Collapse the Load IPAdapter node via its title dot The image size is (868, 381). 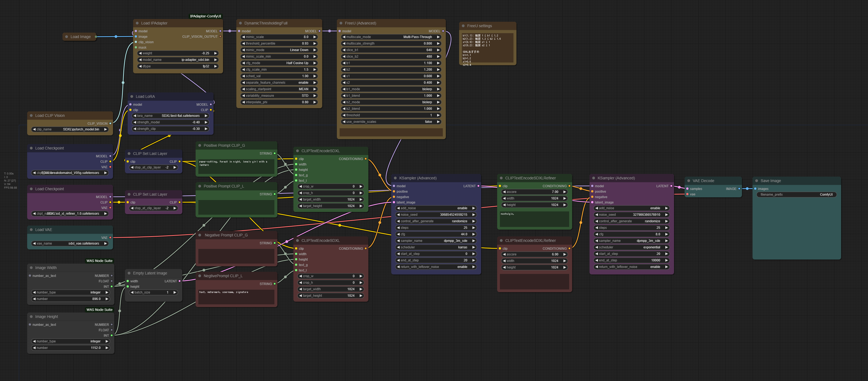pyautogui.click(x=137, y=23)
